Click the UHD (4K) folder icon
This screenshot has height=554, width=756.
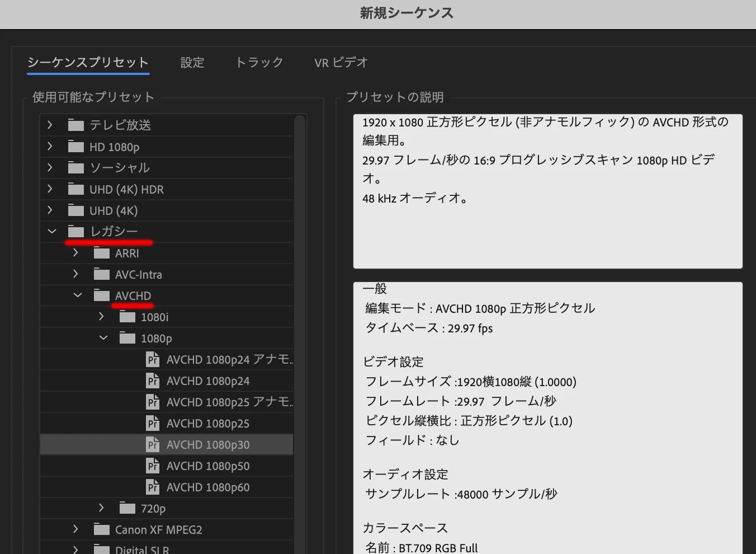coord(75,210)
